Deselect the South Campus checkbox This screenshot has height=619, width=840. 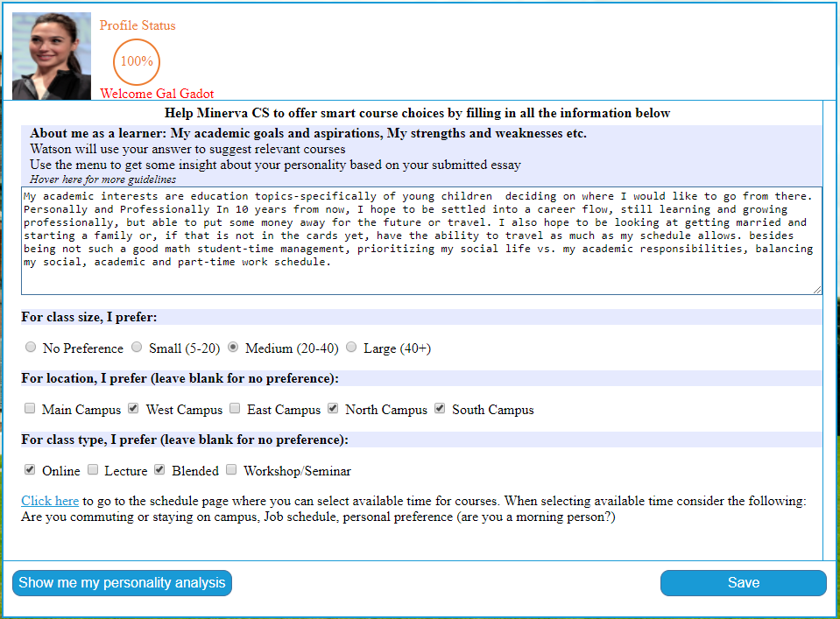pos(440,409)
